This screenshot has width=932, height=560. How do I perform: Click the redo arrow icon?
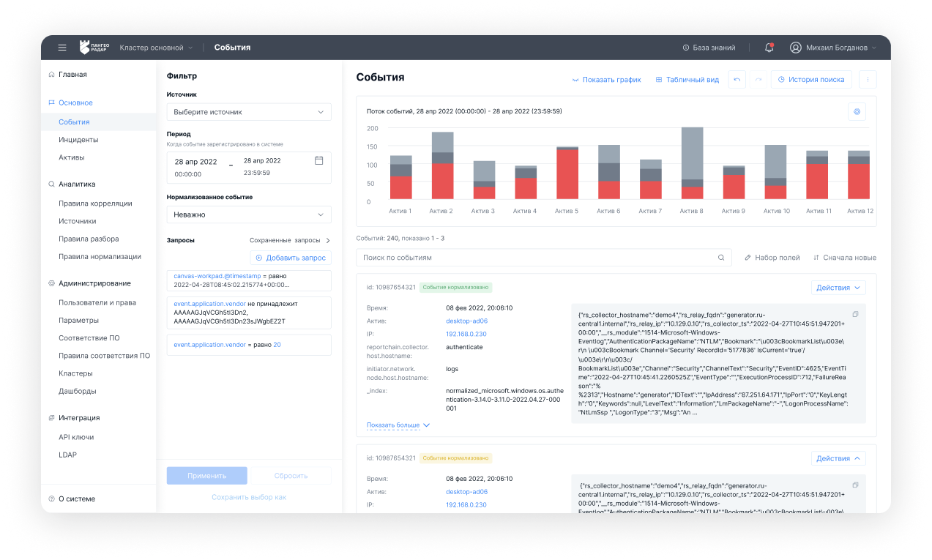(x=758, y=80)
